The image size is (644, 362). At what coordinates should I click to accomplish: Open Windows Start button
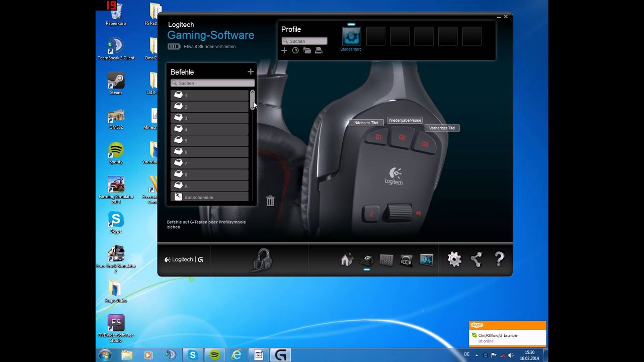pos(105,355)
